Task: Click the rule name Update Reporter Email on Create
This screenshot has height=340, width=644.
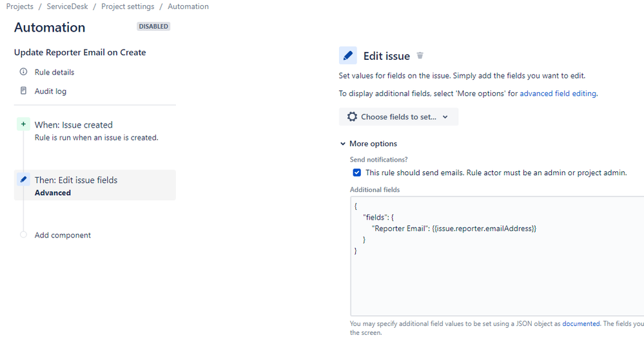Action: click(x=80, y=53)
